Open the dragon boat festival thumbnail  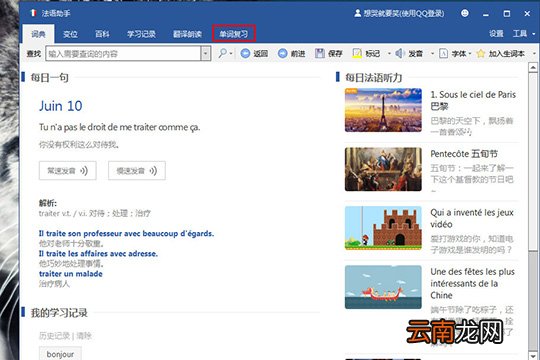click(x=383, y=287)
